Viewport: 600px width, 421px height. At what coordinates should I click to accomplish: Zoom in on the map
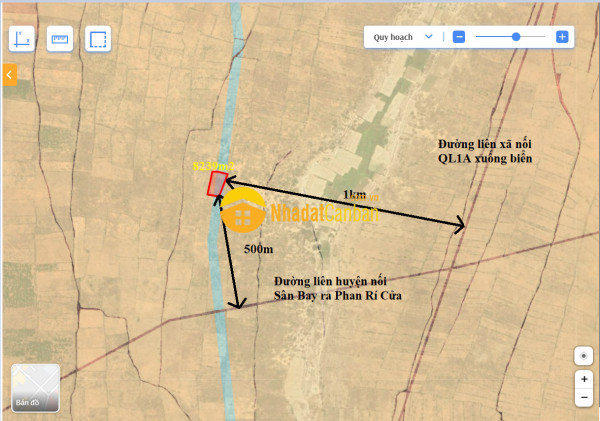[584, 379]
